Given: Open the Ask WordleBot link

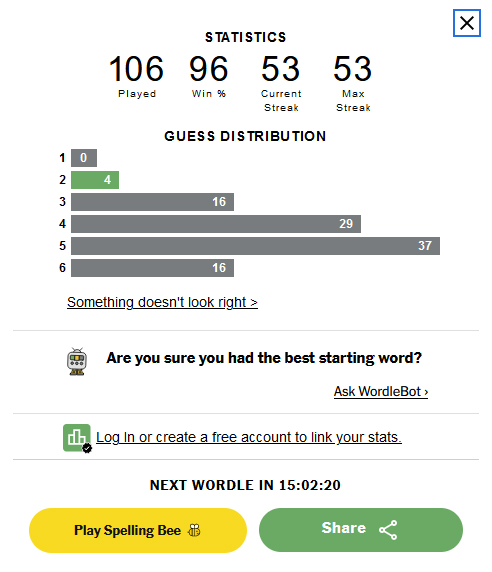Looking at the screenshot, I should tap(381, 391).
